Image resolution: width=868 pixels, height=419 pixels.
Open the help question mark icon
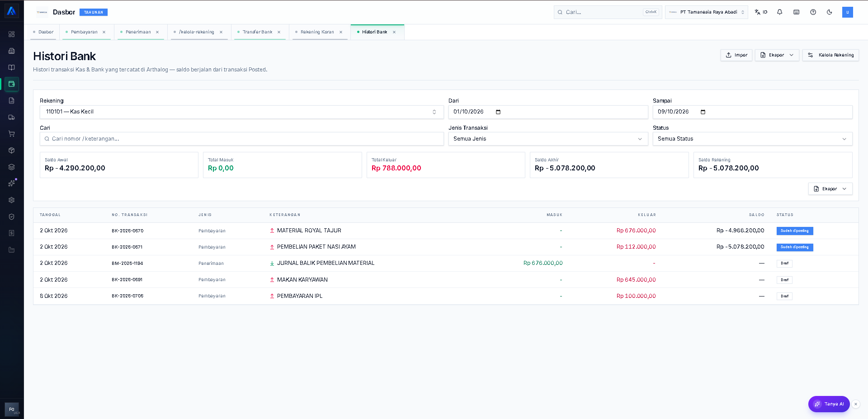coord(813,12)
